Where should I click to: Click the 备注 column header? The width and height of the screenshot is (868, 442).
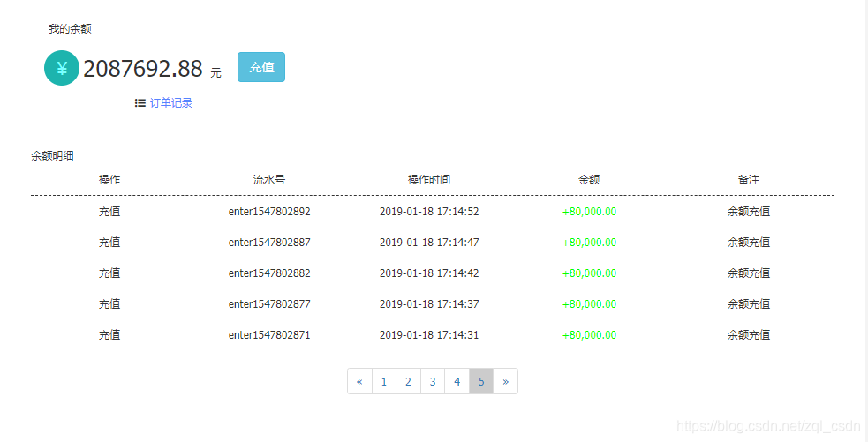pyautogui.click(x=749, y=180)
